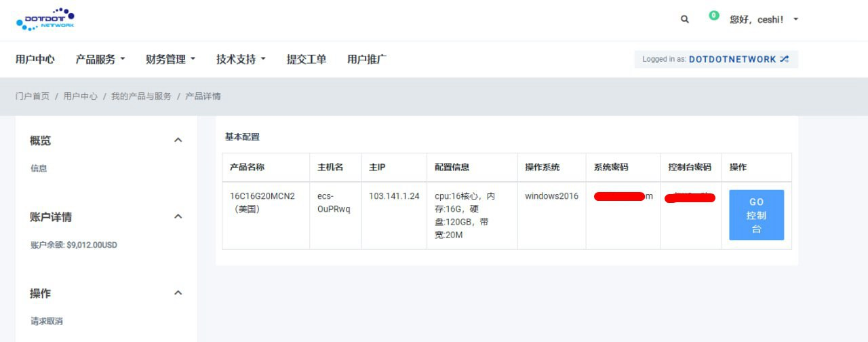This screenshot has width=868, height=342.
Task: Expand the 财务管理 dropdown menu
Action: click(170, 60)
